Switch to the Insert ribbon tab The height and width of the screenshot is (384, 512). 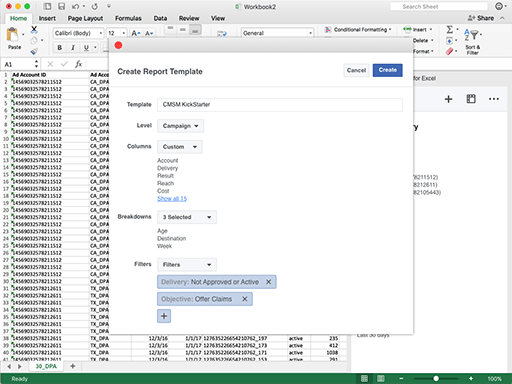(x=47, y=18)
